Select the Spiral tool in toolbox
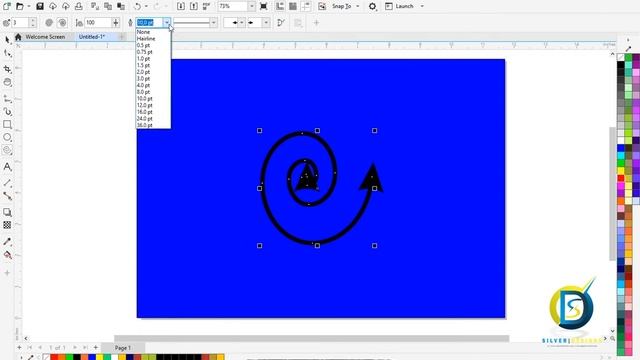This screenshot has width=640, height=360. tap(7, 150)
